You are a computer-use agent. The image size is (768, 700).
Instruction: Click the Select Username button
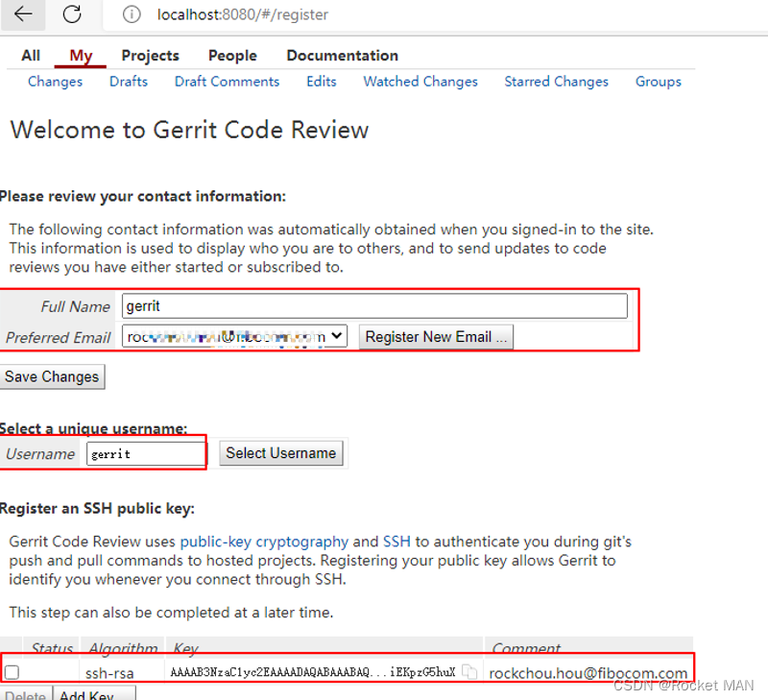click(281, 453)
